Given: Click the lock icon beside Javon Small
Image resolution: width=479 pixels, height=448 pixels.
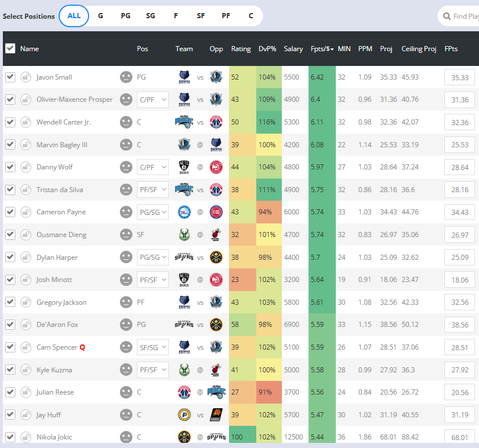Looking at the screenshot, I should [x=26, y=77].
